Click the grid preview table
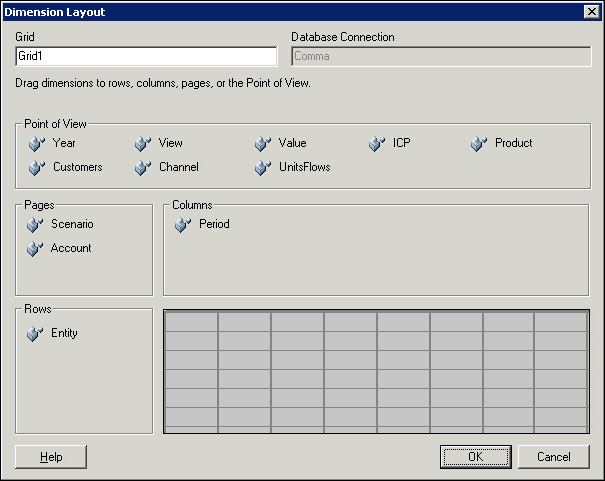605x481 pixels. pyautogui.click(x=376, y=371)
